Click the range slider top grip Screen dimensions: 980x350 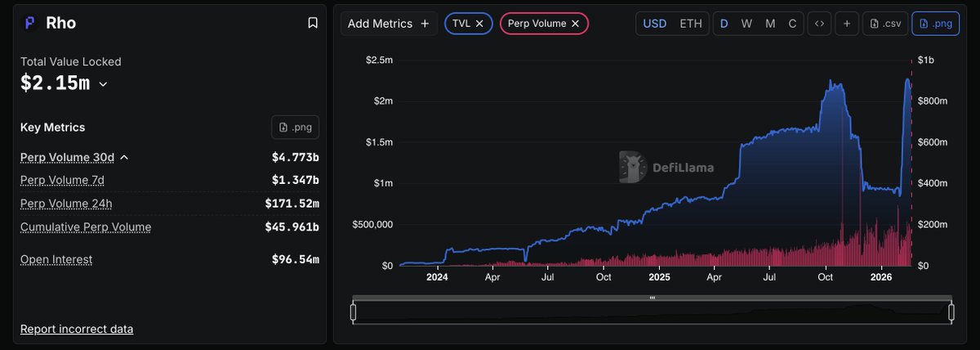(653, 298)
